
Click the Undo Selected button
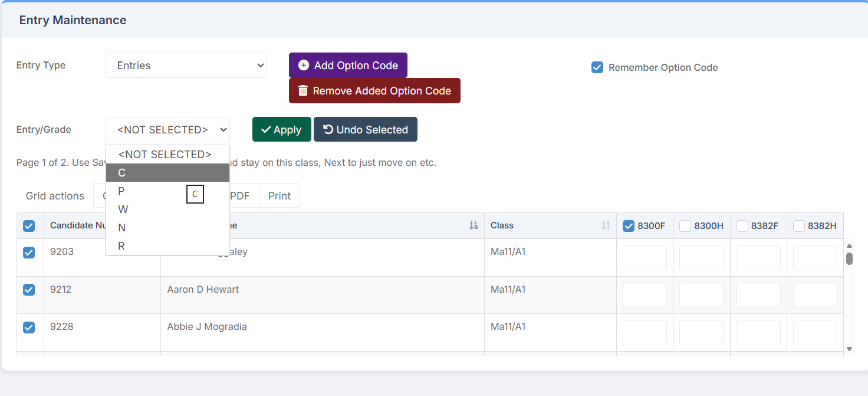coord(365,130)
